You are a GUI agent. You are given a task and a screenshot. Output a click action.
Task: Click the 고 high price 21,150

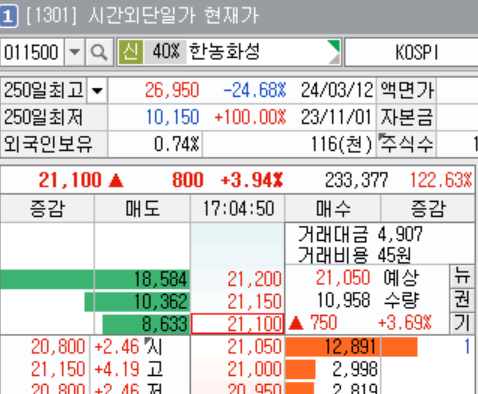pyautogui.click(x=58, y=369)
